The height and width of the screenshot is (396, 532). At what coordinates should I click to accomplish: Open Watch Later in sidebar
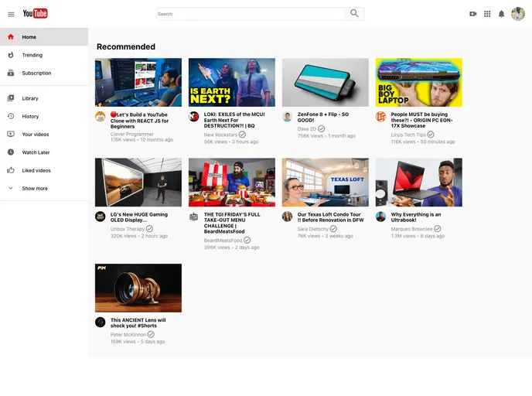[x=44, y=152]
